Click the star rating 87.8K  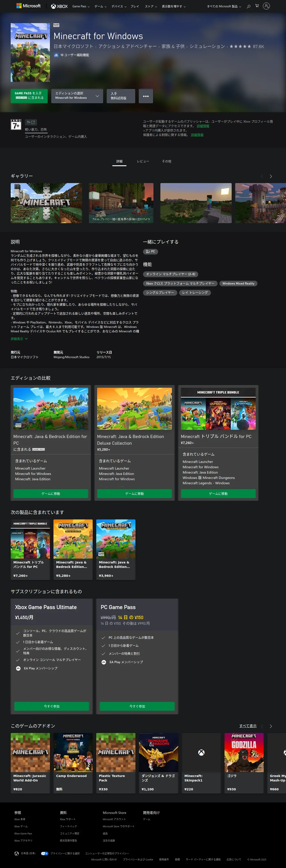click(x=247, y=46)
